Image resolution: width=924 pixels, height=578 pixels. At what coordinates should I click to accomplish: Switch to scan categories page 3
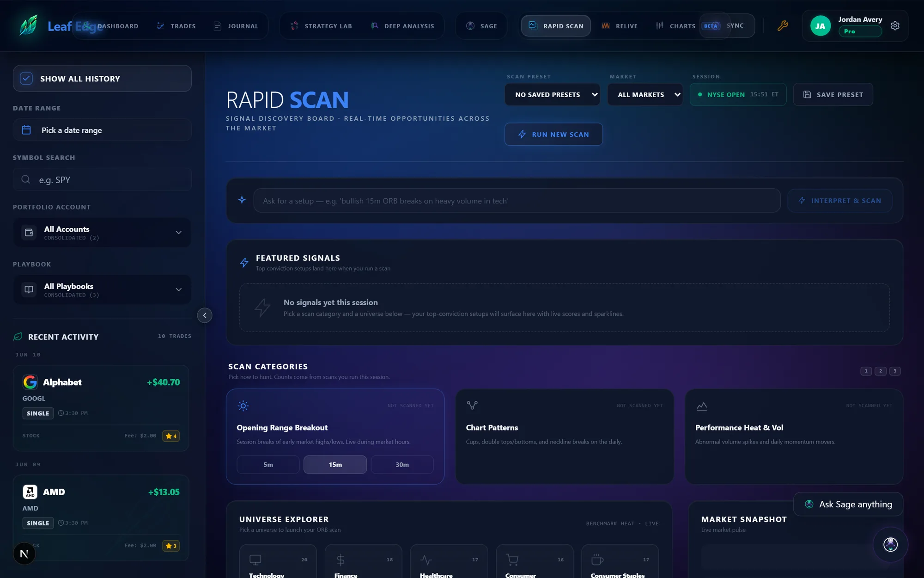(x=895, y=371)
